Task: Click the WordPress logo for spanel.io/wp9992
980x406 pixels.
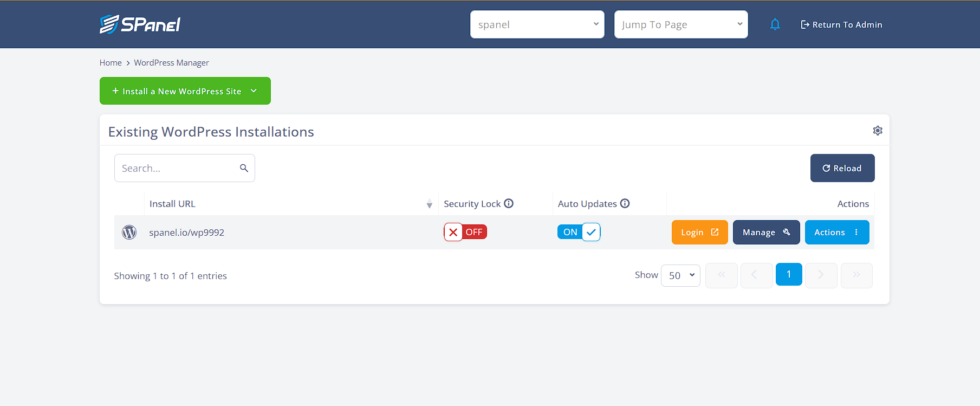Action: coord(129,232)
